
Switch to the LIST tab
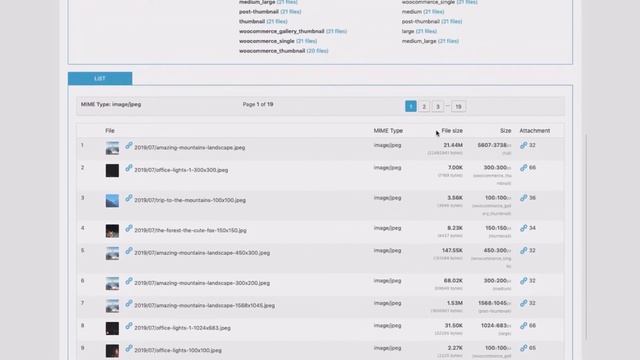tap(100, 78)
